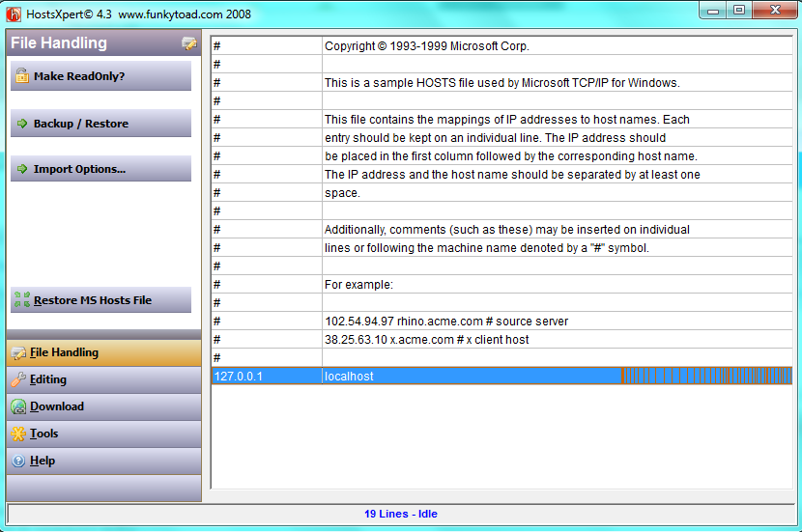This screenshot has width=802, height=532.
Task: Click the padlock icon on Make ReadOnly
Action: pyautogui.click(x=22, y=75)
